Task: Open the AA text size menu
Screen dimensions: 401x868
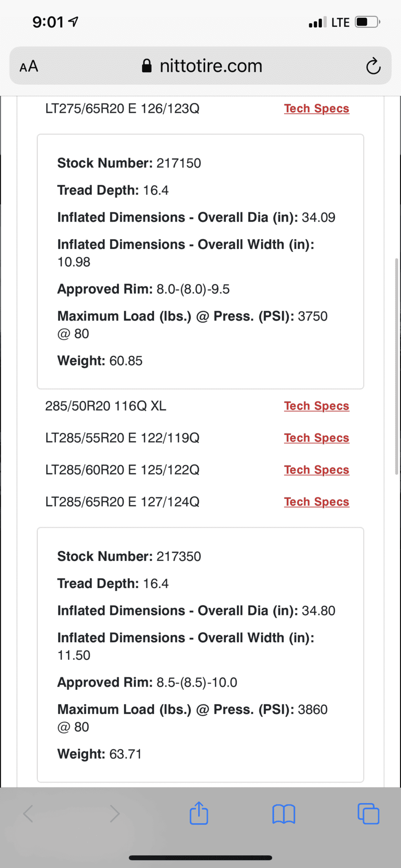Action: [x=29, y=67]
